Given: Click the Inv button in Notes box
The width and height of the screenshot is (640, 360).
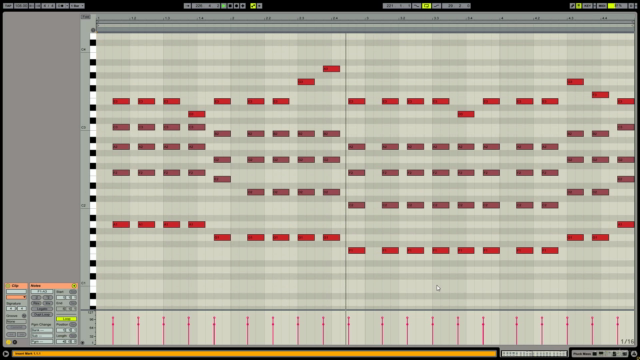Looking at the screenshot, I should click(x=48, y=303).
